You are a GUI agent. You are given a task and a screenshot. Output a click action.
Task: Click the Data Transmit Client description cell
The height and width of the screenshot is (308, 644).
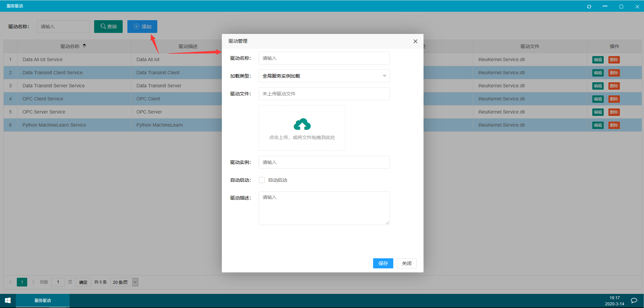tap(176, 73)
